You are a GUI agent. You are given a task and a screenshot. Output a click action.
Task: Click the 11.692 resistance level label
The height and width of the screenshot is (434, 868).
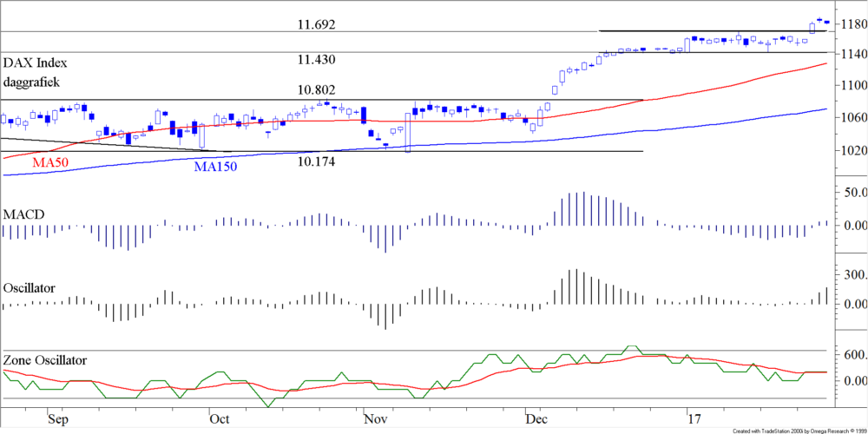coord(317,25)
